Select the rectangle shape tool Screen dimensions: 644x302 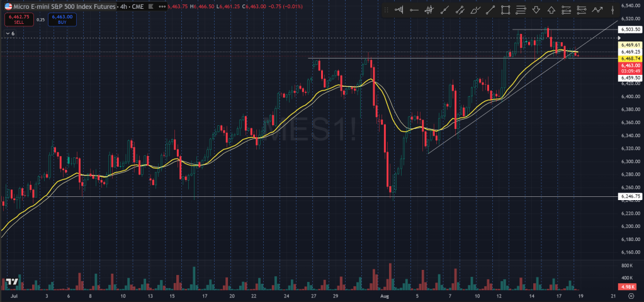(x=506, y=10)
